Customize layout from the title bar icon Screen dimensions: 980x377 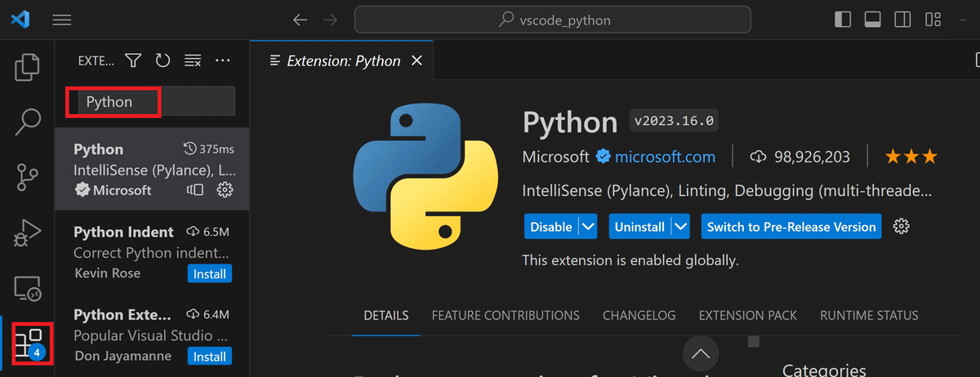[x=933, y=19]
